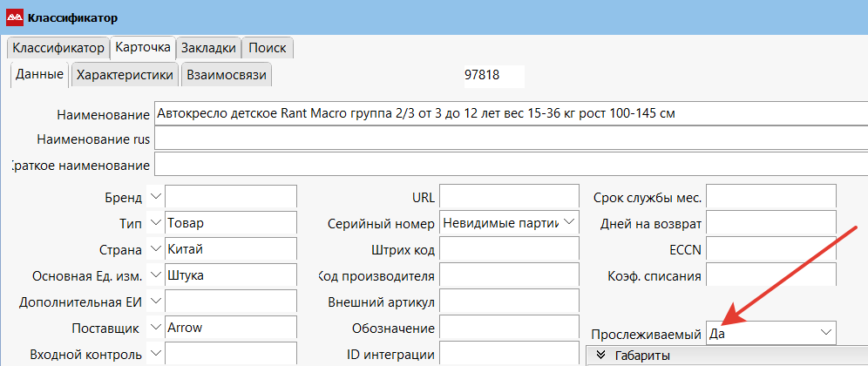Switch to the Классификатор tab

(x=58, y=48)
